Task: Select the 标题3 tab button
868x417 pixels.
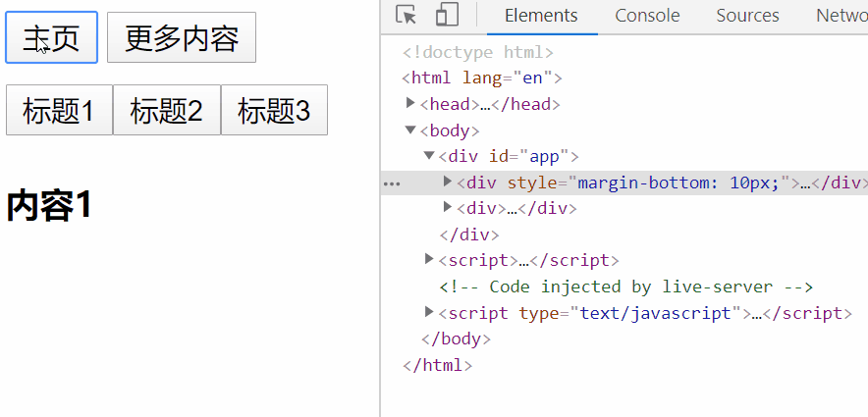Action: (274, 110)
